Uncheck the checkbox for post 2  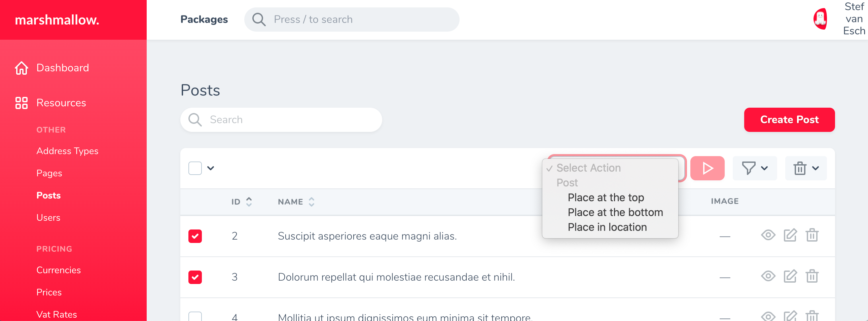pos(195,236)
